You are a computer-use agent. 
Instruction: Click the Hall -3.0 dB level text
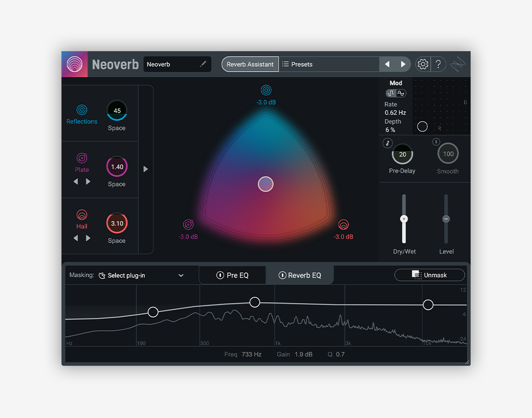[343, 237]
